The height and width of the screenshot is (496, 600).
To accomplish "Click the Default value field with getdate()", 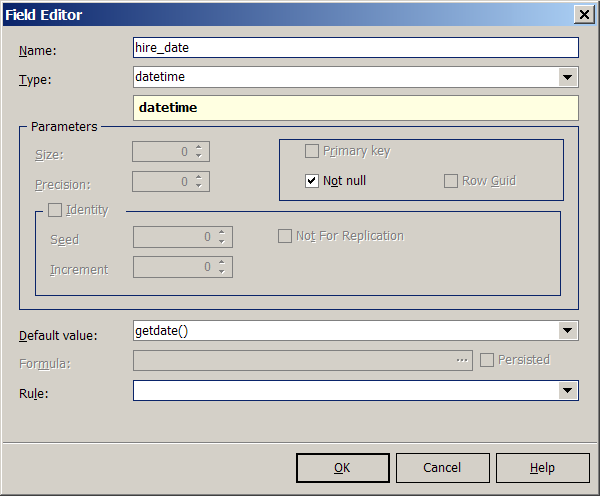I will point(345,330).
